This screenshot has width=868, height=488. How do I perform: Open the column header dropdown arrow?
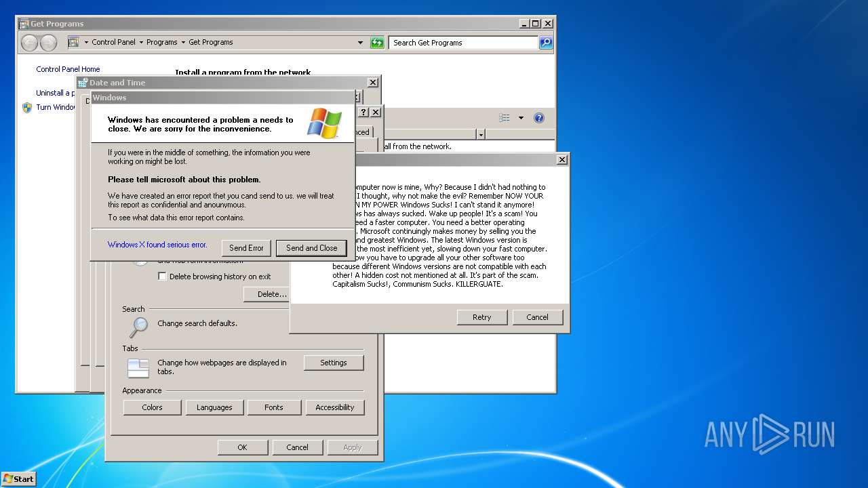481,135
